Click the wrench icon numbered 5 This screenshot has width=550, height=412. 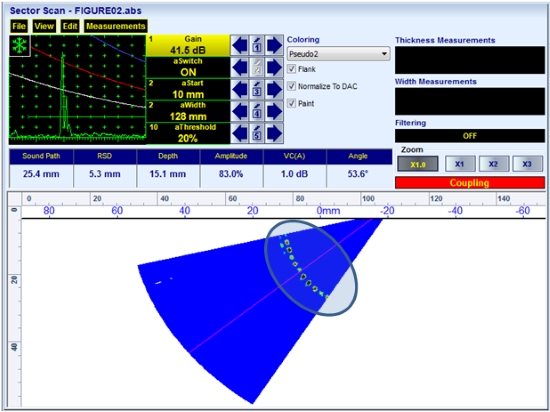pos(257,134)
